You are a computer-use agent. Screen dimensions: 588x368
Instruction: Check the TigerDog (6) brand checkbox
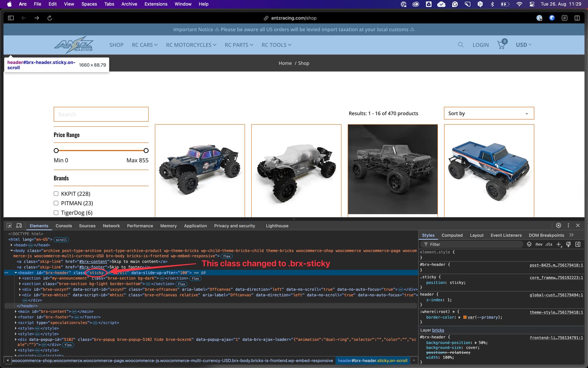tap(56, 213)
